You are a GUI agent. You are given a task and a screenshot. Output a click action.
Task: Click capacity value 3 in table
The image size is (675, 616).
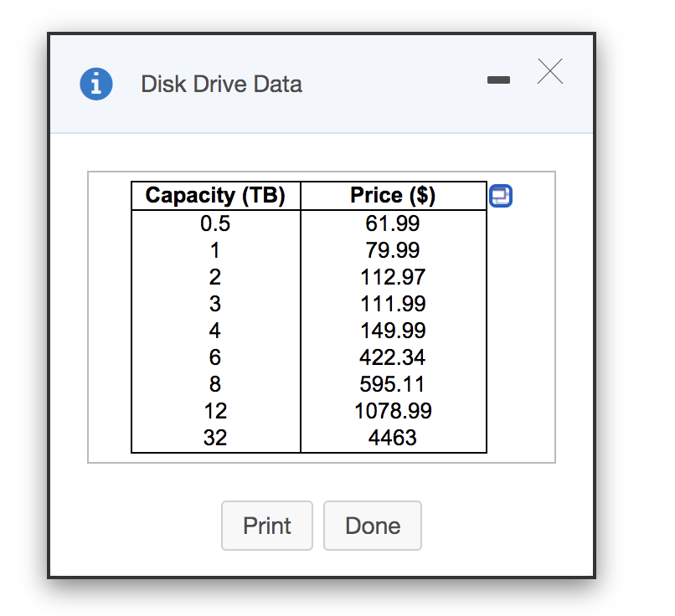tap(215, 304)
